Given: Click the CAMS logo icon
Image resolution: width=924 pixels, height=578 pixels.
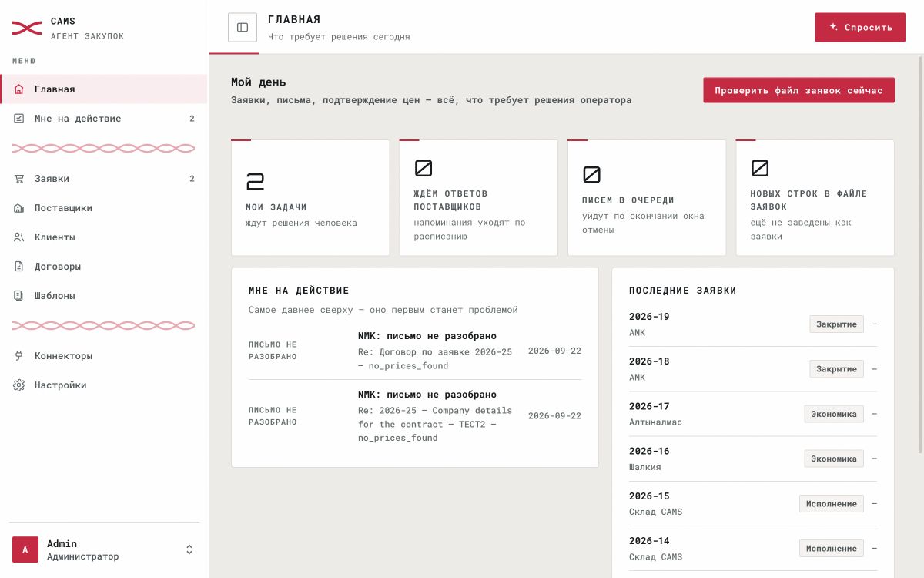Looking at the screenshot, I should click(x=26, y=28).
